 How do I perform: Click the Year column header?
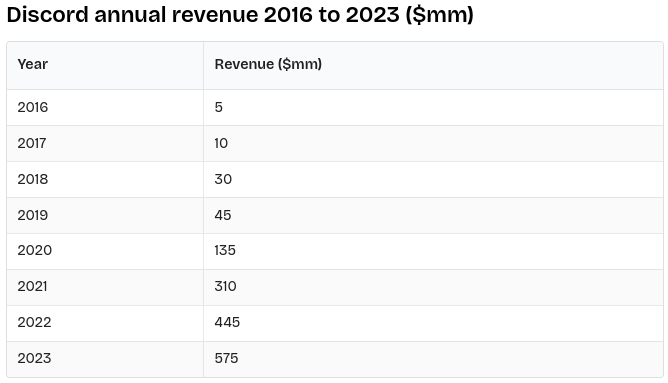(105, 65)
